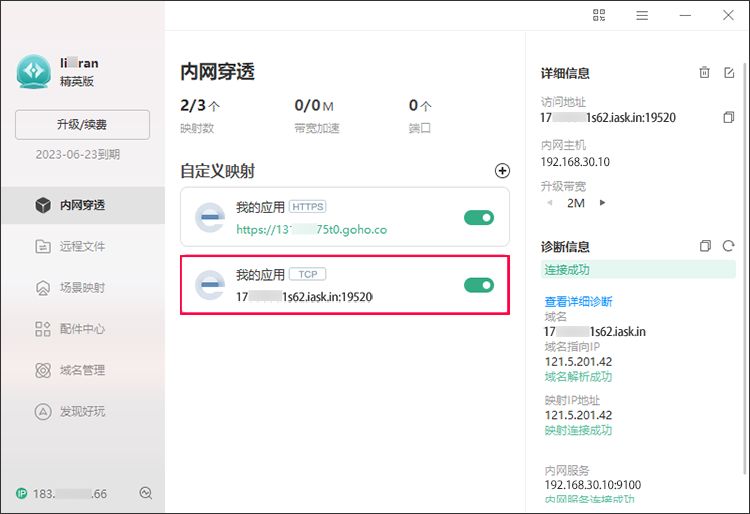This screenshot has height=514, width=750.
Task: Click the TCP protocol tag
Action: pos(308,274)
